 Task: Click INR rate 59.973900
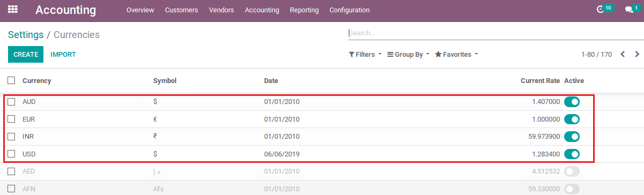(x=544, y=137)
